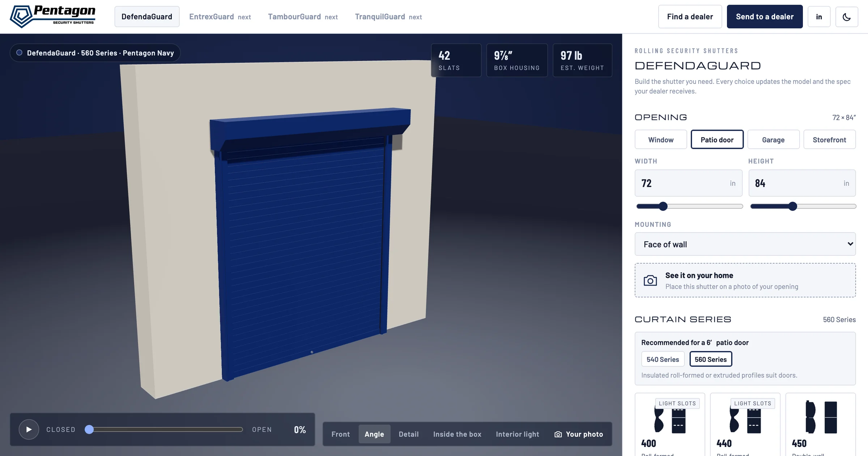Click the width slider handle
This screenshot has height=456, width=868.
point(663,206)
